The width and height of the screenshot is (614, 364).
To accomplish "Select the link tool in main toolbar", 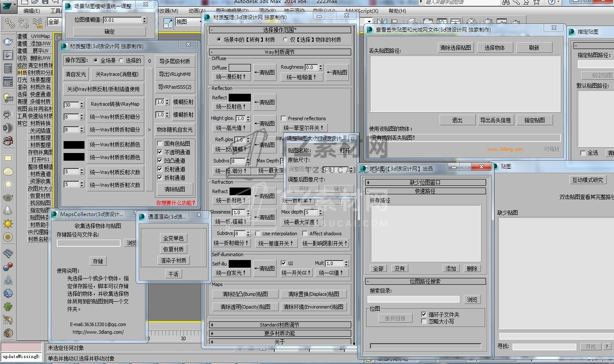I will pos(9,23).
